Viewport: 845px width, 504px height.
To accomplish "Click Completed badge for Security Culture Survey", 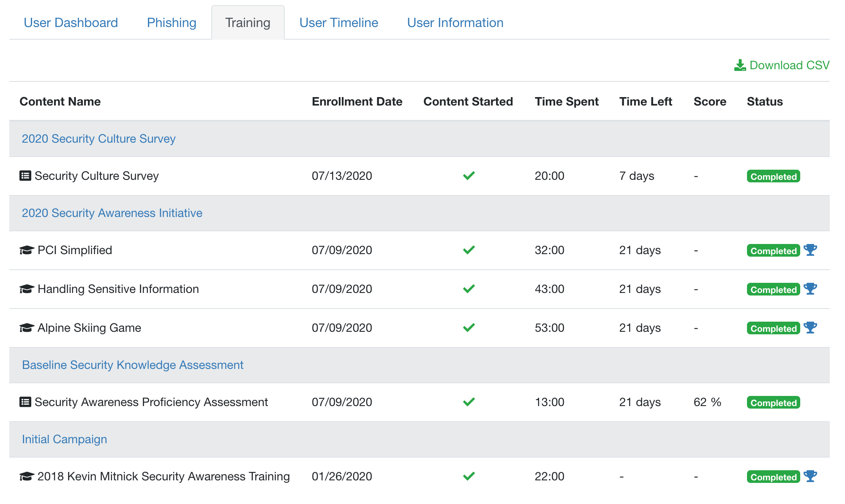I will click(x=773, y=176).
